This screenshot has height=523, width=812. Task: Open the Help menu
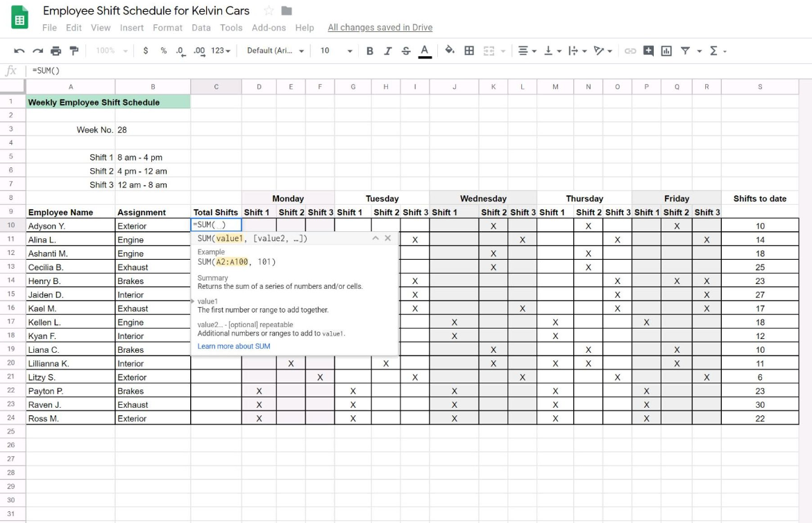305,28
